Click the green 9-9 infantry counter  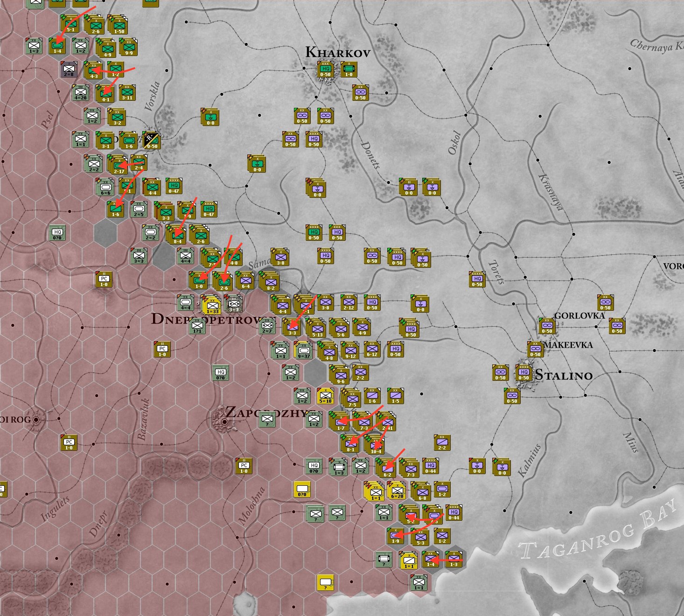[x=128, y=47]
